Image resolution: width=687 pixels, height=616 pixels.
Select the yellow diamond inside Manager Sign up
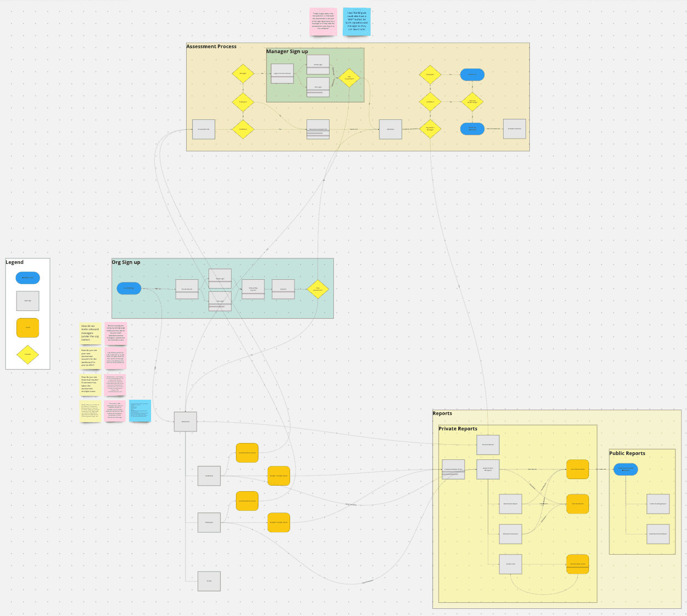tap(349, 78)
